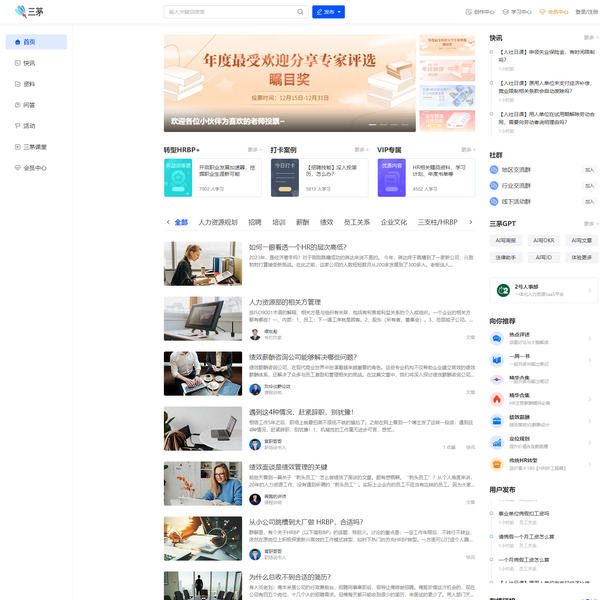Click the AI写周报 button
This screenshot has width=600, height=600.
[506, 240]
